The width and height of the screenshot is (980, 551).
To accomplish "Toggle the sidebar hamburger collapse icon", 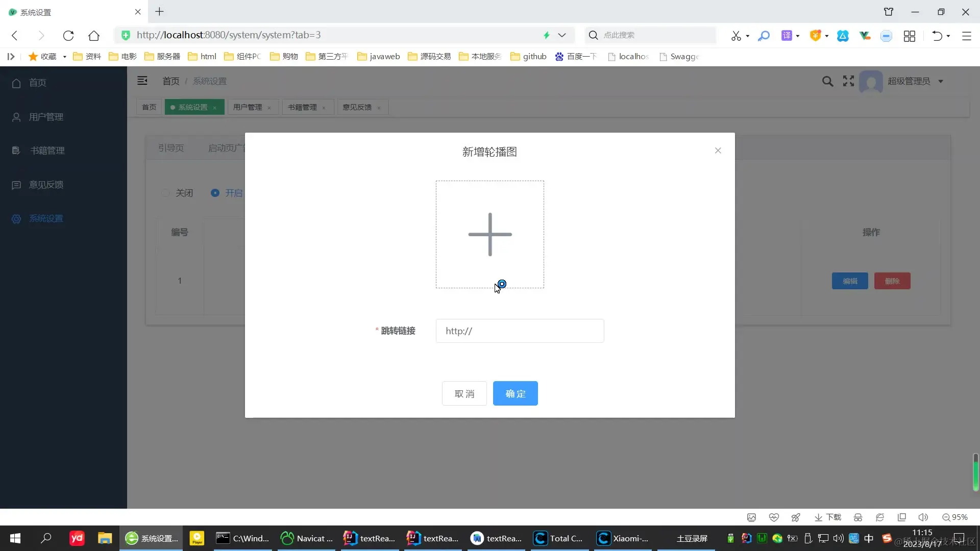I will [142, 81].
